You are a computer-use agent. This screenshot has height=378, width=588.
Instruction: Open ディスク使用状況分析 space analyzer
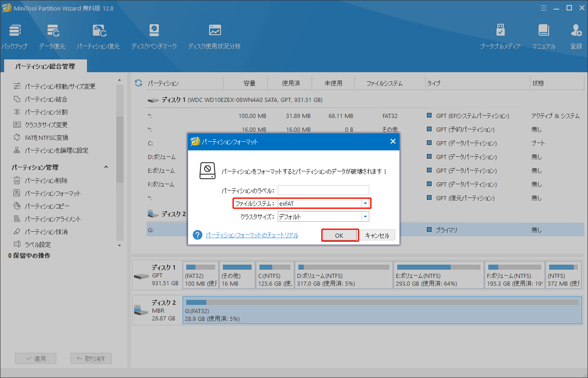(x=214, y=37)
